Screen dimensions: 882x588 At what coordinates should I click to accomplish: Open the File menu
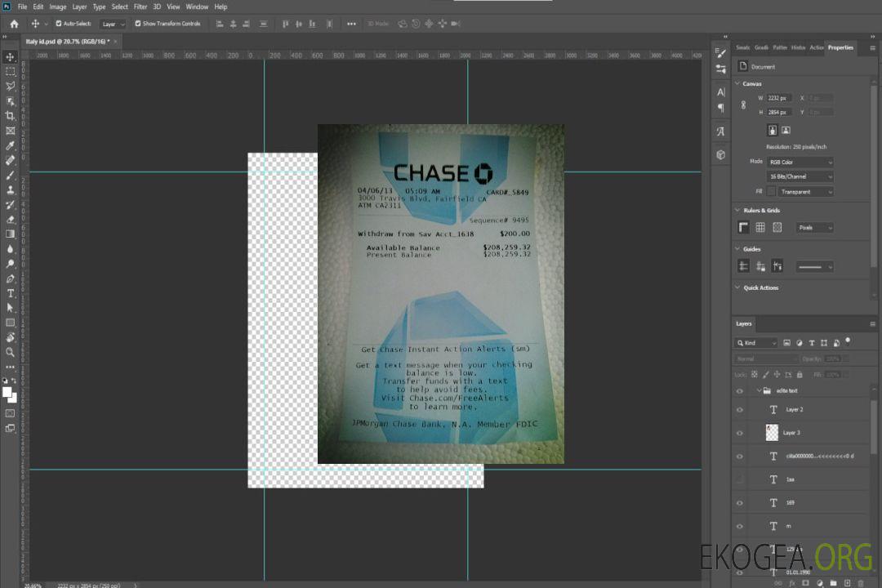[x=23, y=7]
